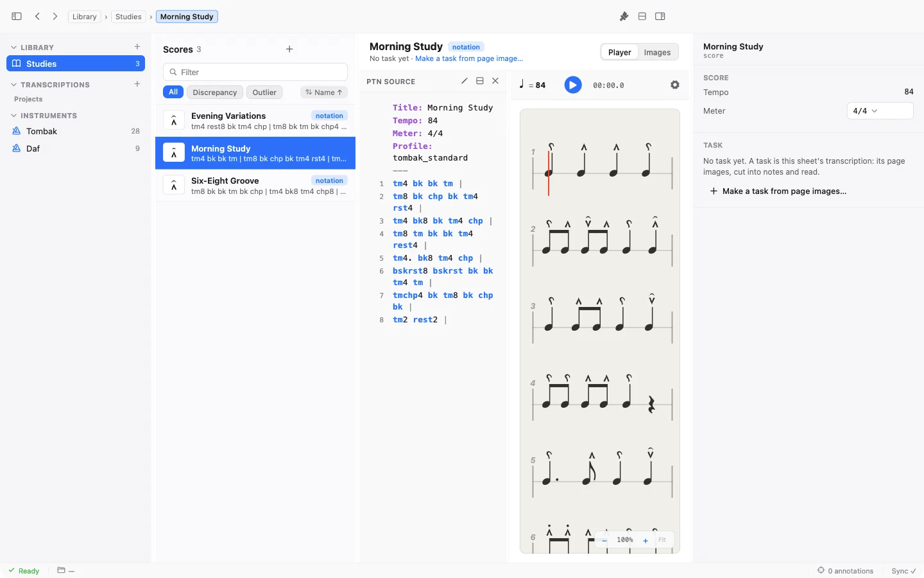
Task: Change sort order via Name button
Action: (x=324, y=92)
